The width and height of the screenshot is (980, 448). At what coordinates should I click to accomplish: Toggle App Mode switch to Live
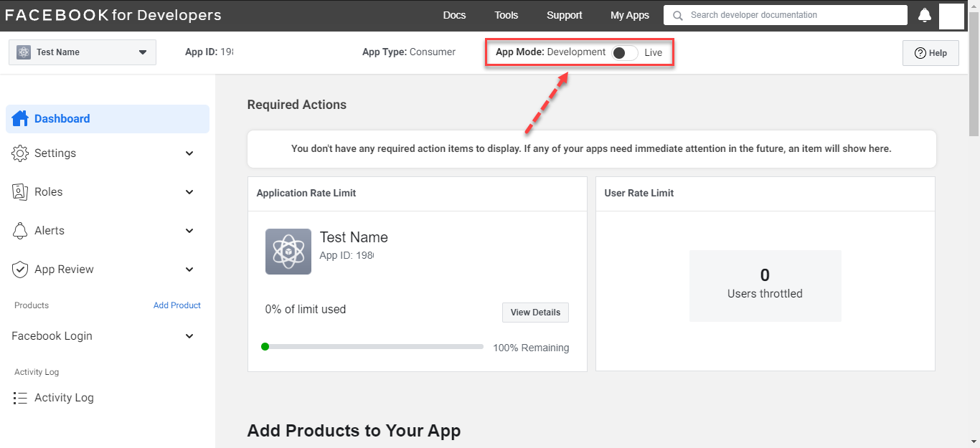click(x=625, y=52)
